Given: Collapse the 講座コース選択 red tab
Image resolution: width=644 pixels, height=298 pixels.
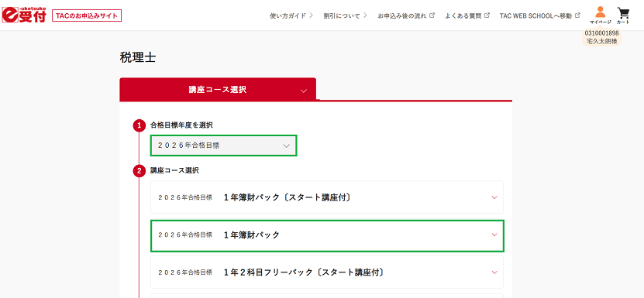Looking at the screenshot, I should 218,90.
